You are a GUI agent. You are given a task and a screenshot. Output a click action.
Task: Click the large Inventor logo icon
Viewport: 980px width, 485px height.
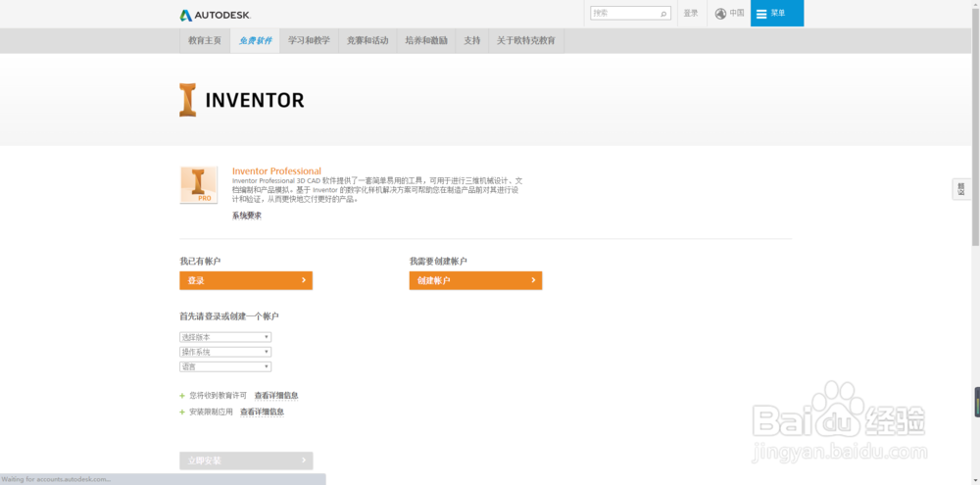pyautogui.click(x=187, y=100)
